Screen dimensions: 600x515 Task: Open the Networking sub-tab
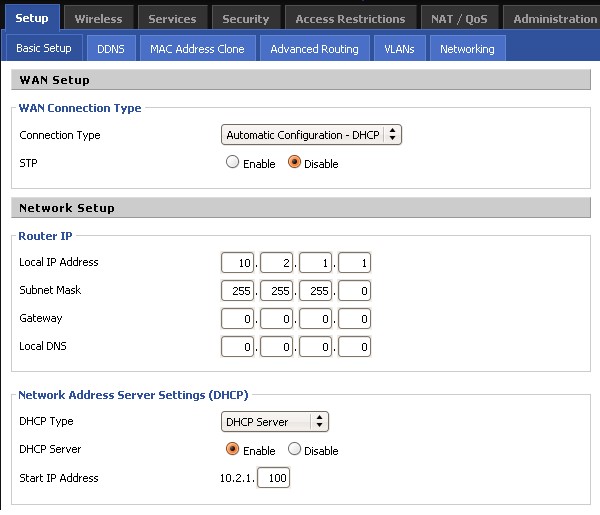click(467, 49)
